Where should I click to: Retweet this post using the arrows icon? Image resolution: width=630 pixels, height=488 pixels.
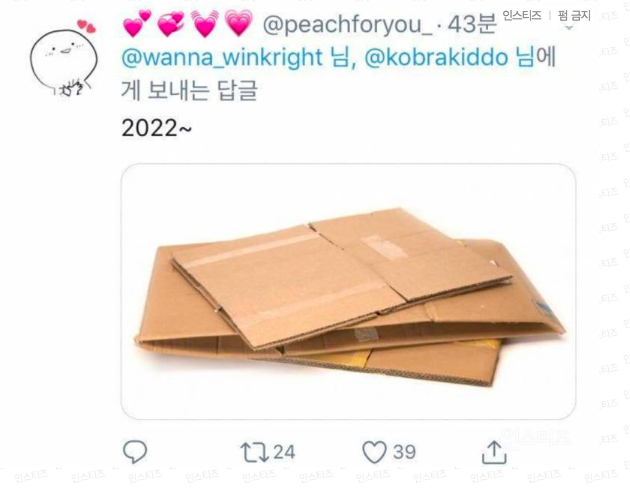click(254, 452)
